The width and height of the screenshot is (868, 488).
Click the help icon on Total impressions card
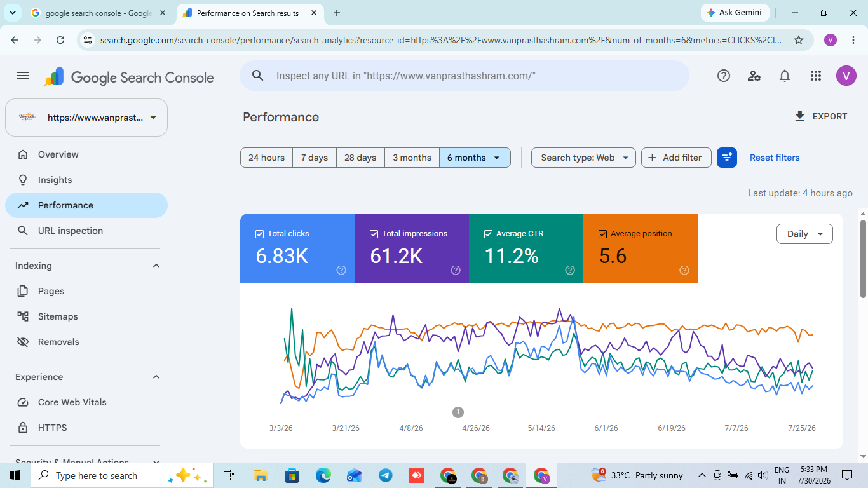(456, 270)
